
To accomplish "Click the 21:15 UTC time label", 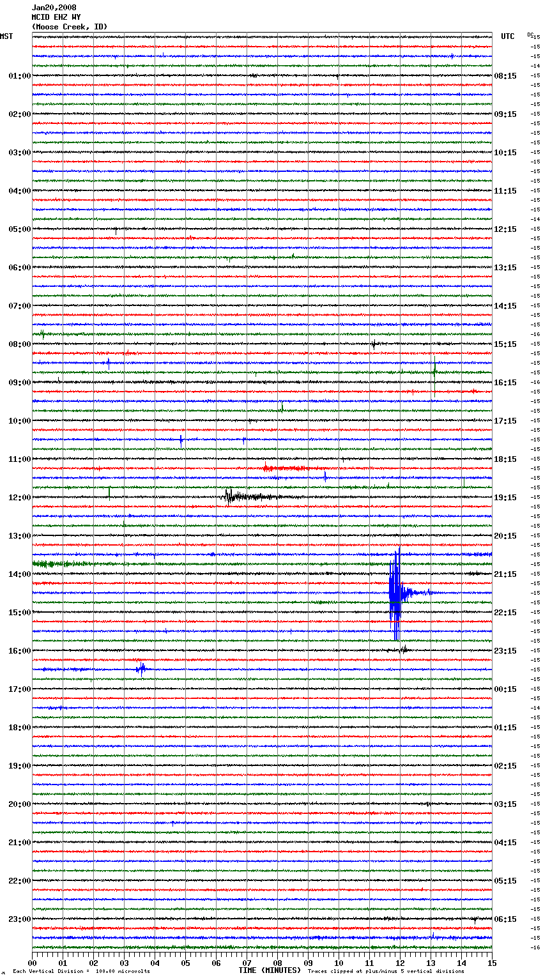I will coord(505,574).
